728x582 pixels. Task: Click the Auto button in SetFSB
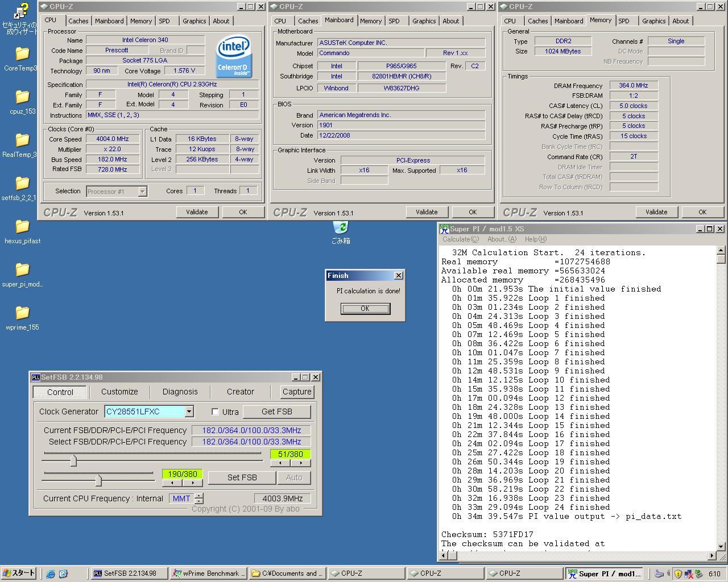294,477
